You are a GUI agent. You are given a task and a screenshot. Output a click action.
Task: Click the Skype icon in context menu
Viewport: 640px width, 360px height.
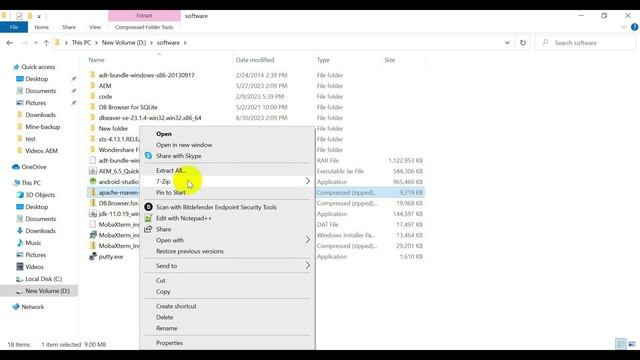149,156
